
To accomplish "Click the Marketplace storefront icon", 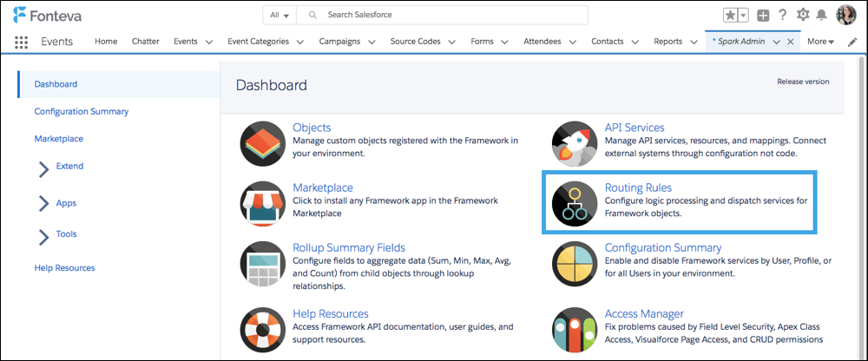I will tap(262, 203).
